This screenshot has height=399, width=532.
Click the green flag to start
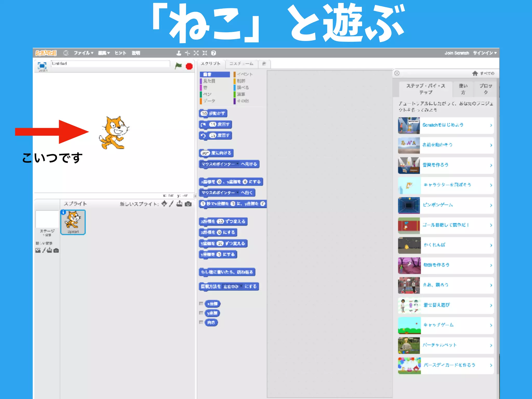point(178,66)
